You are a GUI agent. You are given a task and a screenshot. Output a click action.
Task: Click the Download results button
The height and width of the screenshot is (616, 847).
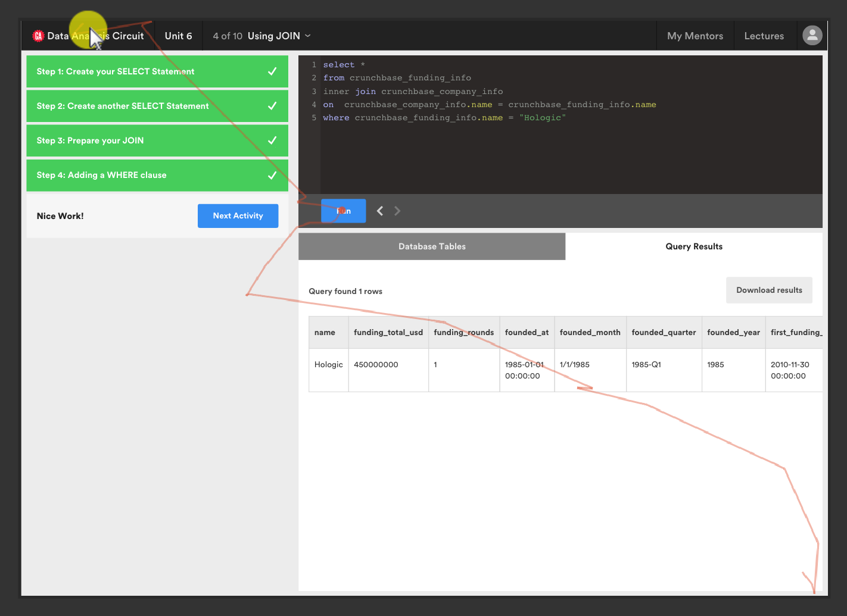769,290
